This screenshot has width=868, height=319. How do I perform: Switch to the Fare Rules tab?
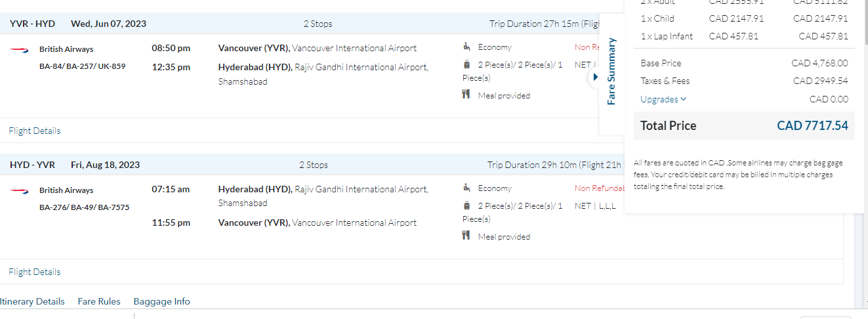[99, 302]
